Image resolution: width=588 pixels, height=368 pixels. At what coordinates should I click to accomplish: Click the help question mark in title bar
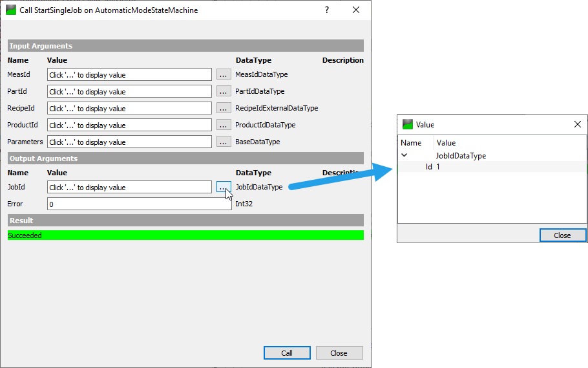(326, 10)
